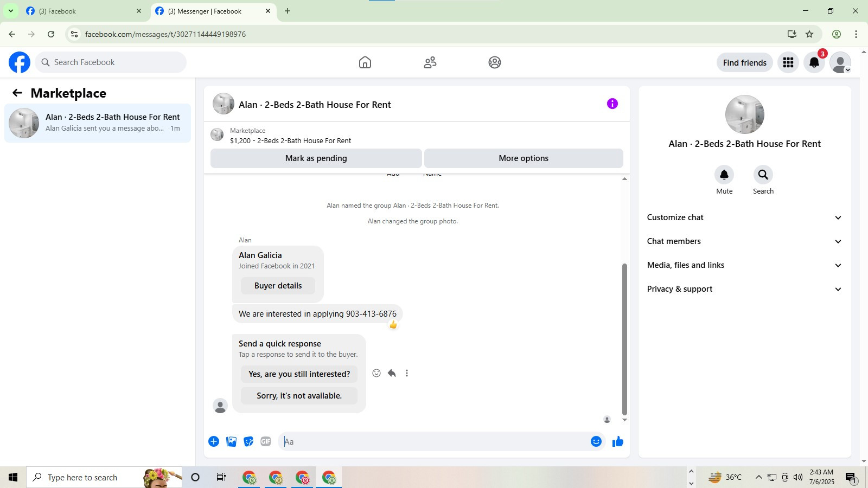Open Groups icon in top navigation
This screenshot has height=488, width=868.
[x=495, y=62]
